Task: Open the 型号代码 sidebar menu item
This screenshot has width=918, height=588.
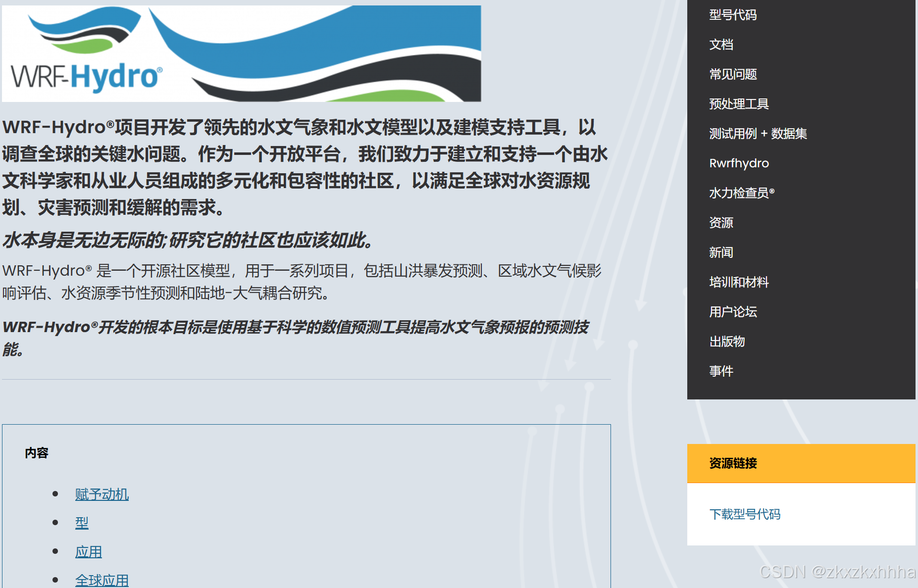Action: click(x=733, y=15)
